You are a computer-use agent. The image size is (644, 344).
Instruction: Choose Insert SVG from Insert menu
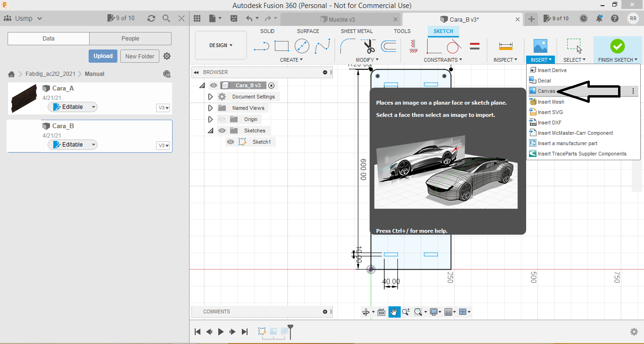[x=550, y=112]
